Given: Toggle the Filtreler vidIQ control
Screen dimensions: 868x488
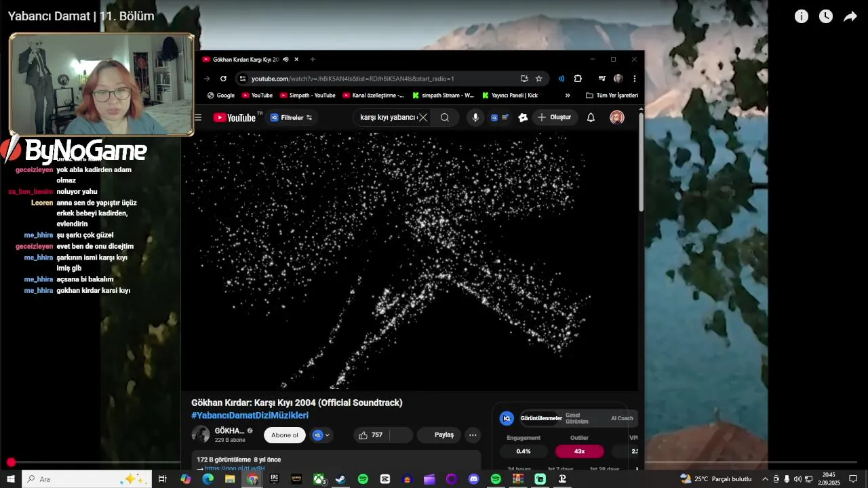Looking at the screenshot, I should point(292,117).
